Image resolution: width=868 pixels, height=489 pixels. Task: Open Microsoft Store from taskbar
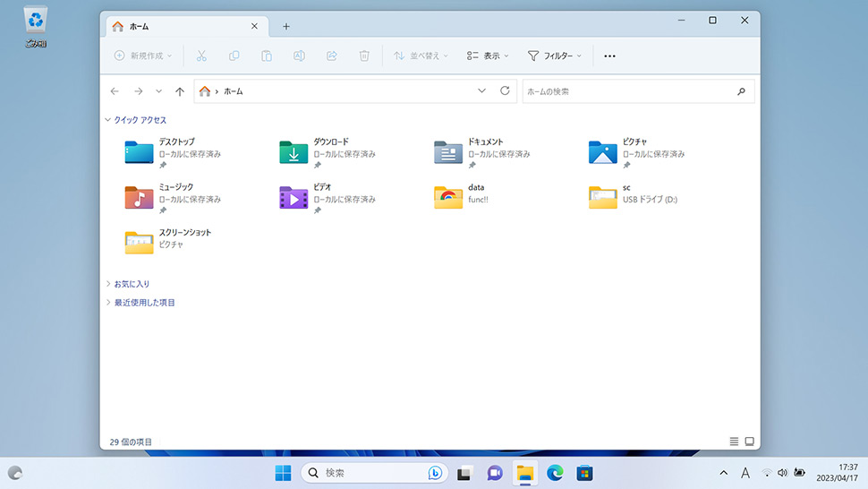[584, 473]
